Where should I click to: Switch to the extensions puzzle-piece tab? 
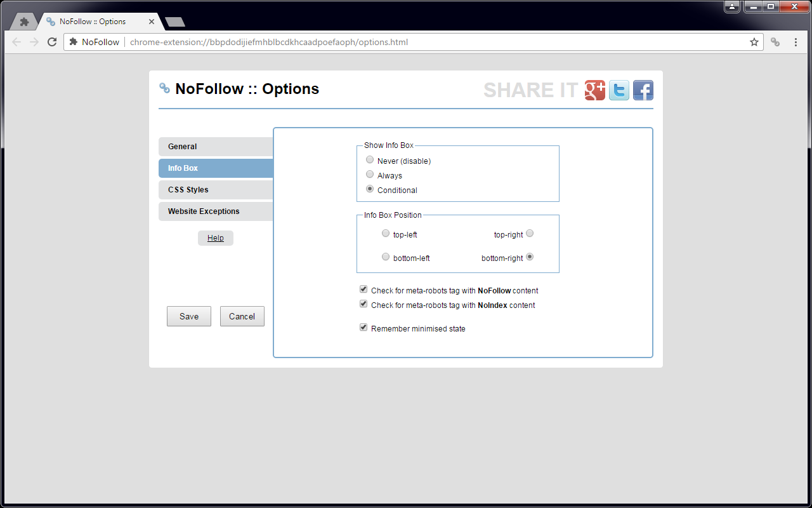click(24, 22)
